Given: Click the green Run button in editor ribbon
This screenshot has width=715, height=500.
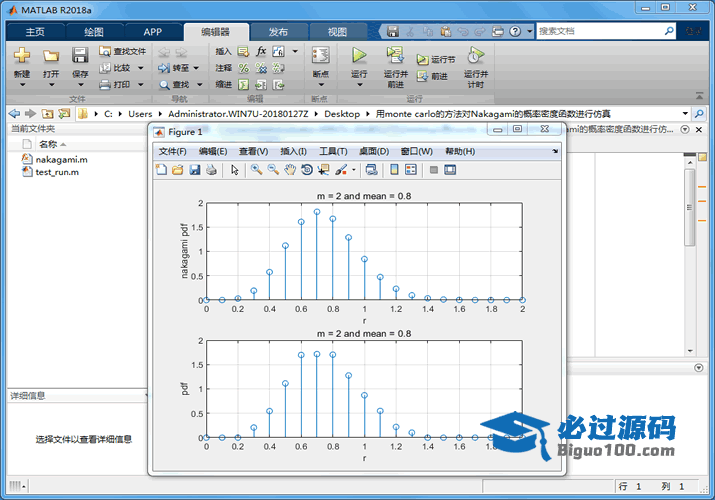Looking at the screenshot, I should [x=359, y=56].
